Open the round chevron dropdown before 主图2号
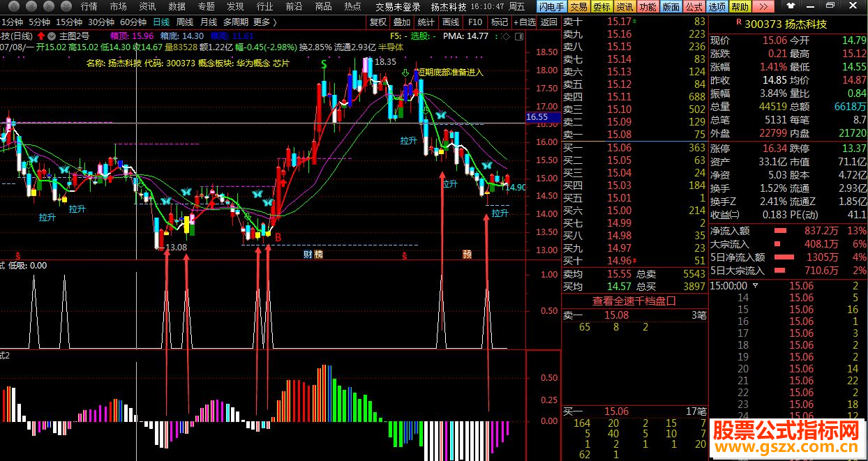This screenshot has width=868, height=461. click(x=52, y=36)
